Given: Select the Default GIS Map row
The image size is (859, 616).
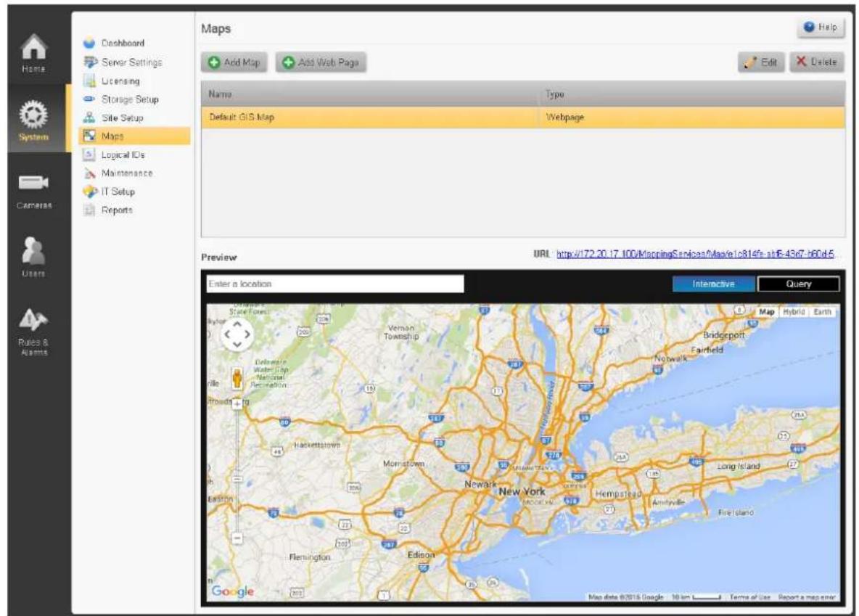Looking at the screenshot, I should (x=523, y=118).
